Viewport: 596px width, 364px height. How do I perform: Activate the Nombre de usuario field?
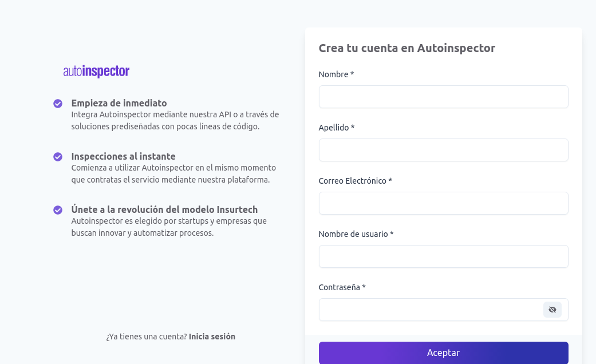tap(444, 256)
